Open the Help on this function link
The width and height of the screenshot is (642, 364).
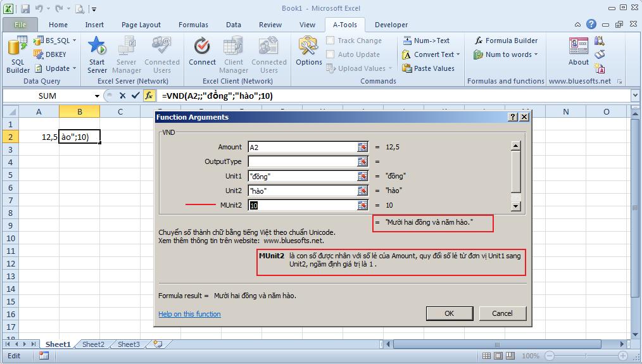189,314
